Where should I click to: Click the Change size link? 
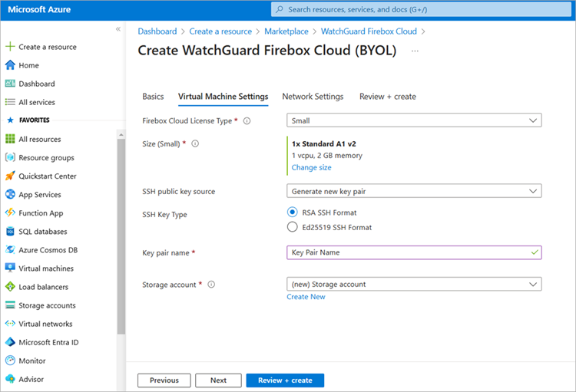(312, 167)
